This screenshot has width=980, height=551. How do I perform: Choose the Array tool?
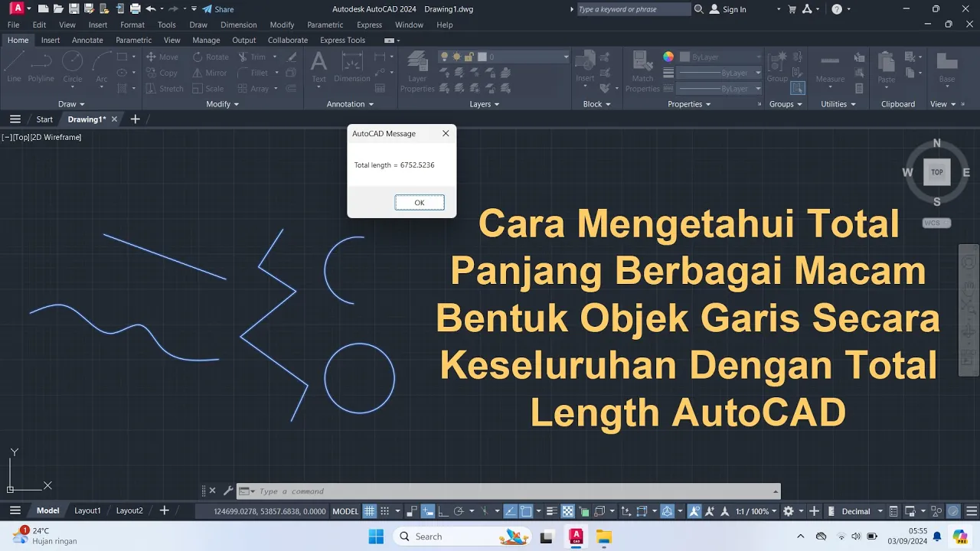(x=253, y=89)
